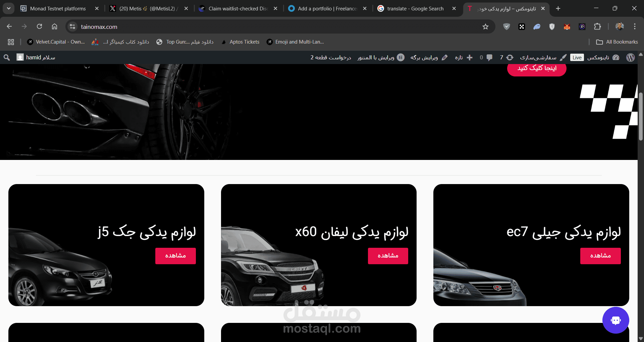Image resolution: width=644 pixels, height=342 pixels.
Task: View site information icon in address bar
Action: (x=72, y=26)
